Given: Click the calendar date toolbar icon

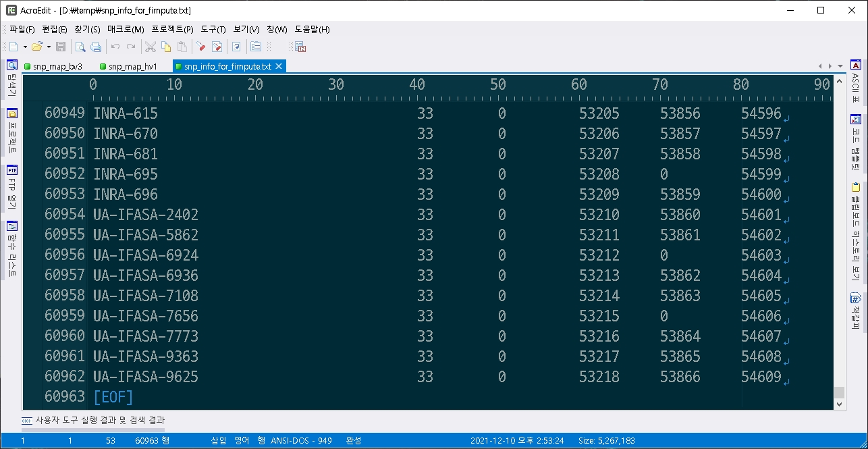Looking at the screenshot, I should [300, 47].
